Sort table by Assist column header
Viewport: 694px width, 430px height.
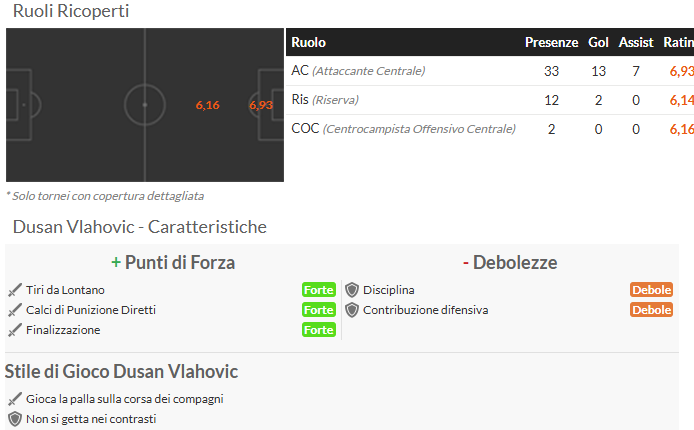pyautogui.click(x=636, y=42)
